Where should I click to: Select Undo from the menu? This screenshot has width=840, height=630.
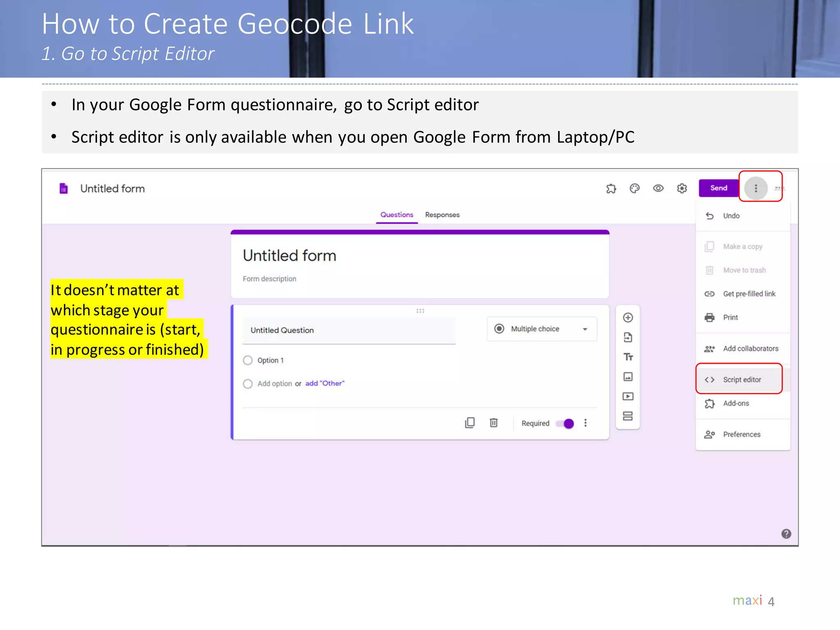tap(743, 216)
